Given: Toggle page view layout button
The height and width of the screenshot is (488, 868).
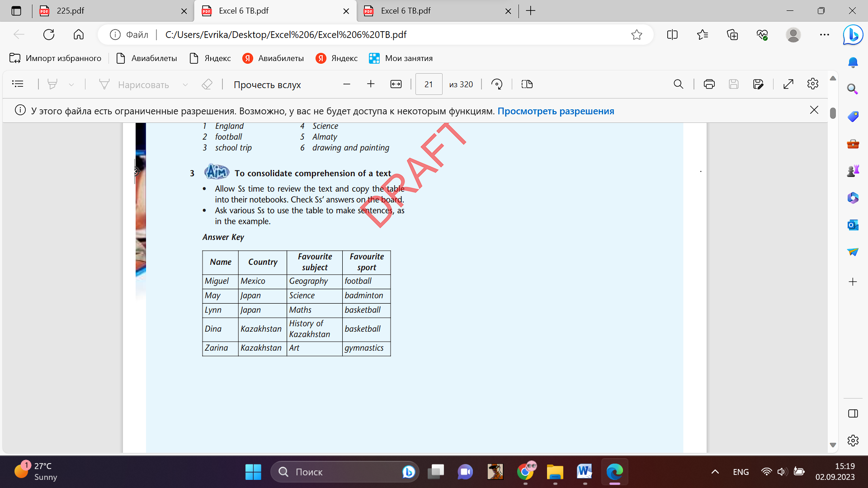Looking at the screenshot, I should [x=527, y=84].
